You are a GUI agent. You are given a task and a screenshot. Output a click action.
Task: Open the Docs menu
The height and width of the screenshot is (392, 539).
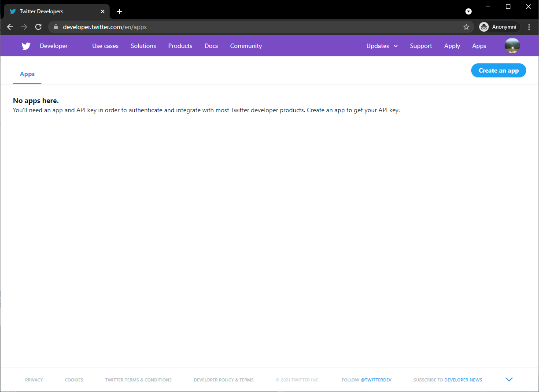(x=211, y=46)
